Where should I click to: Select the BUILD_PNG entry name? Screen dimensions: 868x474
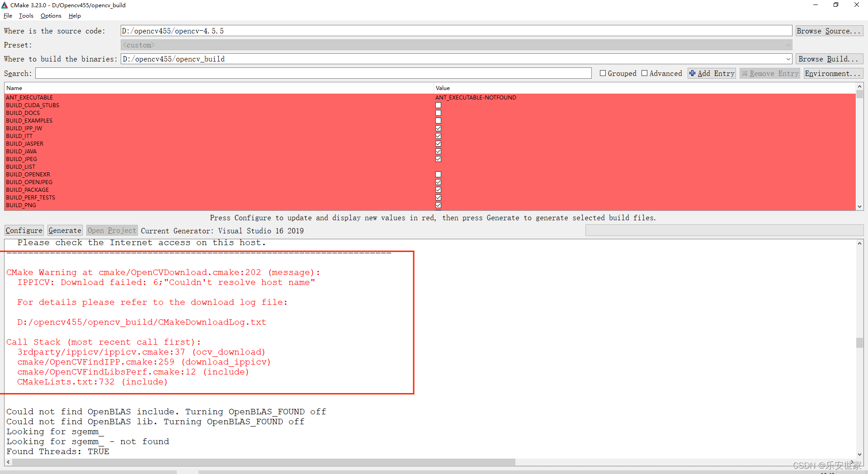pyautogui.click(x=21, y=205)
